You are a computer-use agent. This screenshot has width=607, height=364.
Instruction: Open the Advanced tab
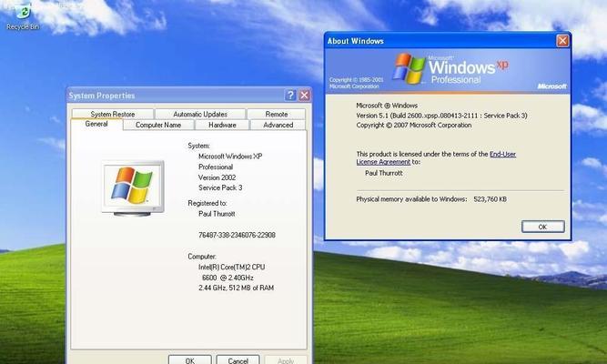point(278,125)
